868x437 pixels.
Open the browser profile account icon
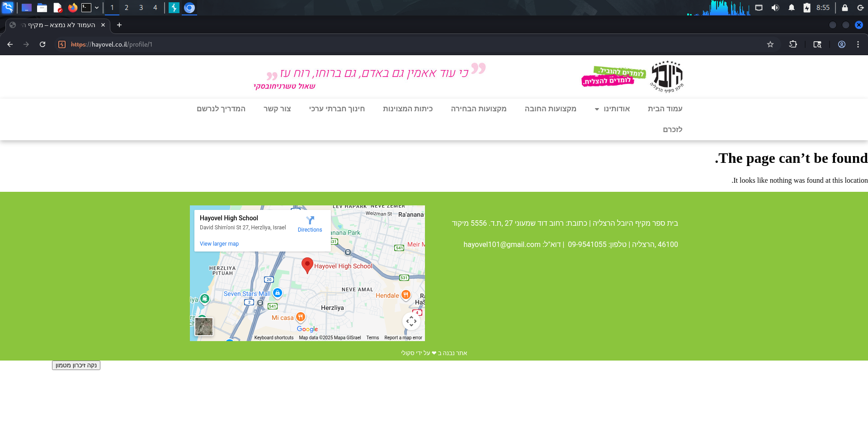[x=842, y=44]
